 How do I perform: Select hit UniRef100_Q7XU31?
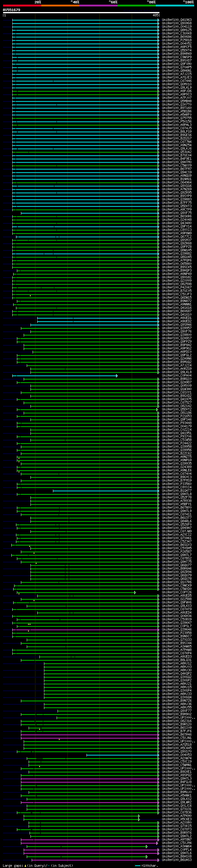(177, 809)
